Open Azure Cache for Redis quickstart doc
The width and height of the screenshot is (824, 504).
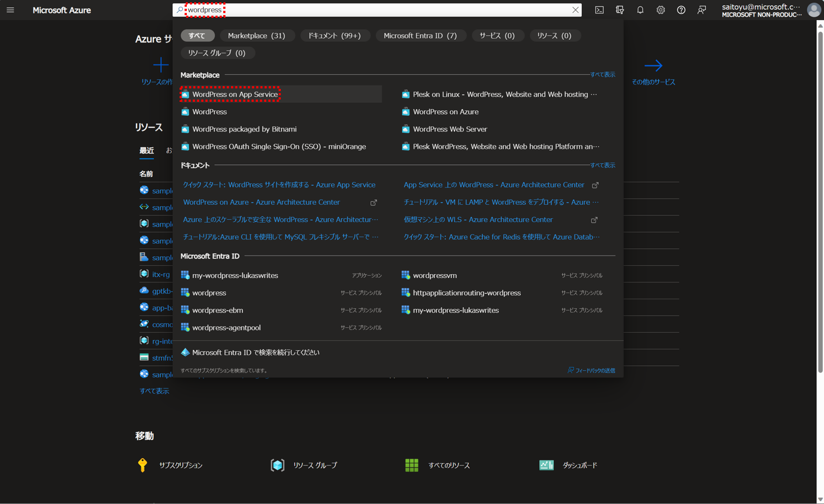tap(501, 237)
